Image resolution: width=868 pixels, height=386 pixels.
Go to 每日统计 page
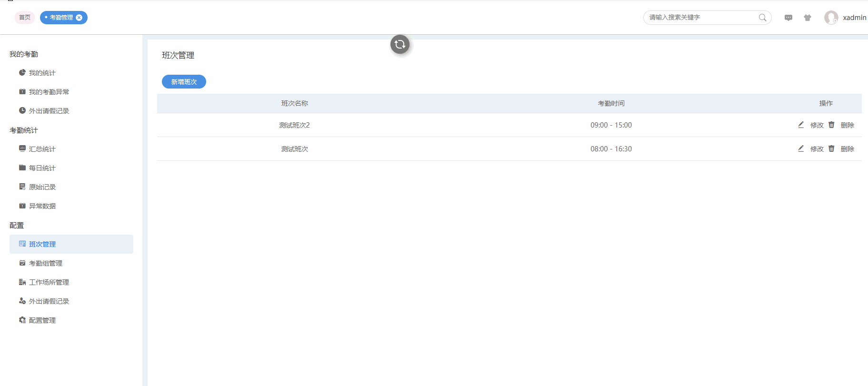point(71,168)
